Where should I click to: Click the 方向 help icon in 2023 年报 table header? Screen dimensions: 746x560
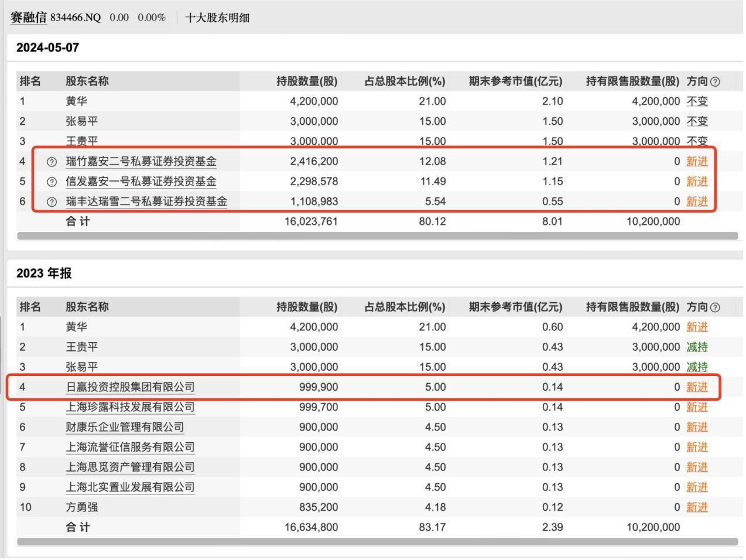[x=715, y=308]
